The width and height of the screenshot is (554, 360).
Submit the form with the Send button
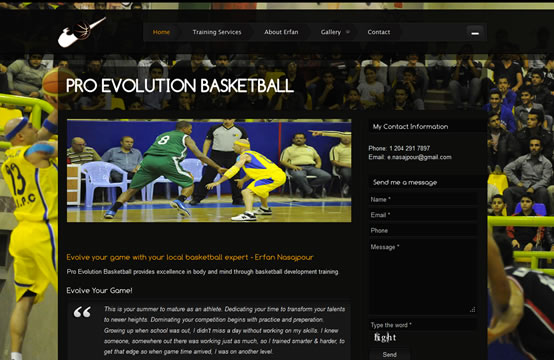coord(390,355)
